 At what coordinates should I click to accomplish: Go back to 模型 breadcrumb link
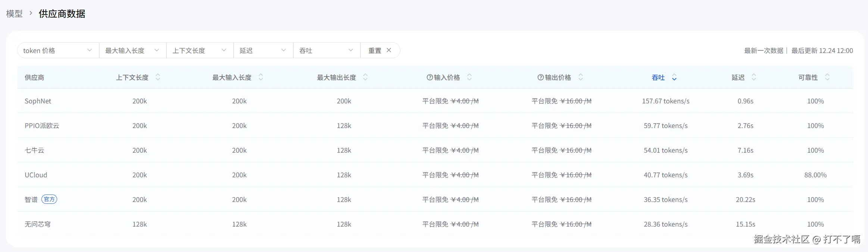click(x=14, y=14)
